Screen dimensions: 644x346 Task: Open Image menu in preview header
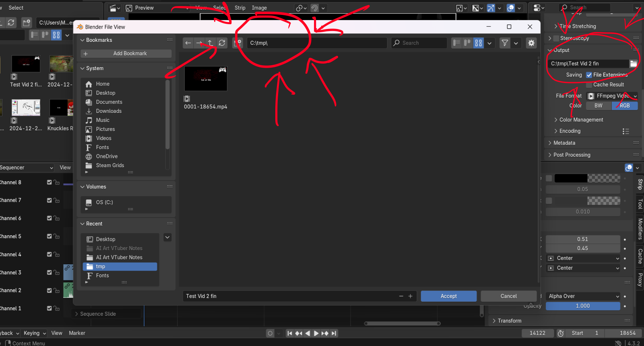pyautogui.click(x=259, y=8)
